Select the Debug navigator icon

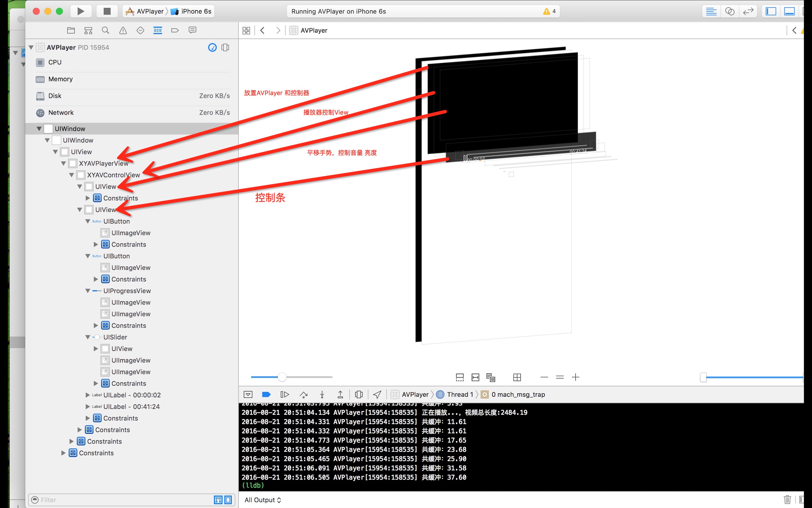click(x=158, y=30)
